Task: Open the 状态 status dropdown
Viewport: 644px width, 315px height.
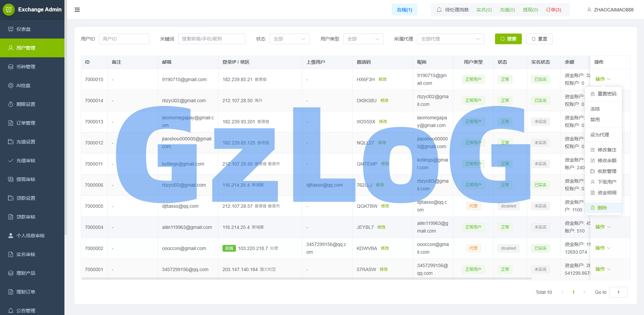Action: [289, 39]
